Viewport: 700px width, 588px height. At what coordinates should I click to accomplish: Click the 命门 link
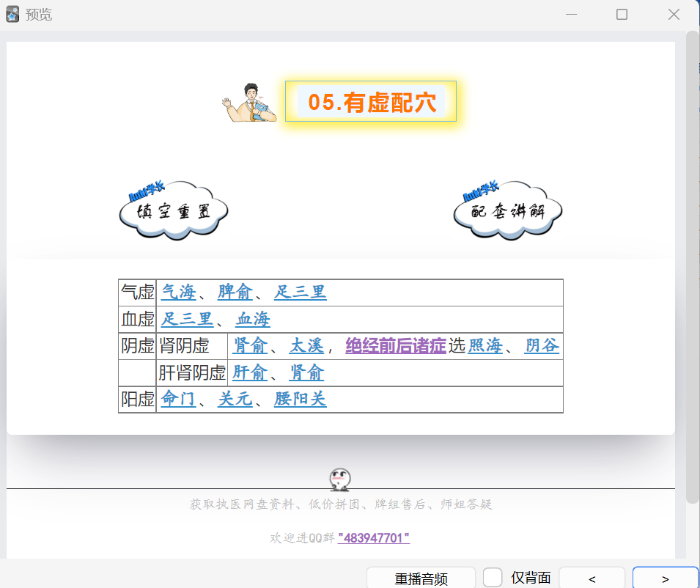[179, 399]
